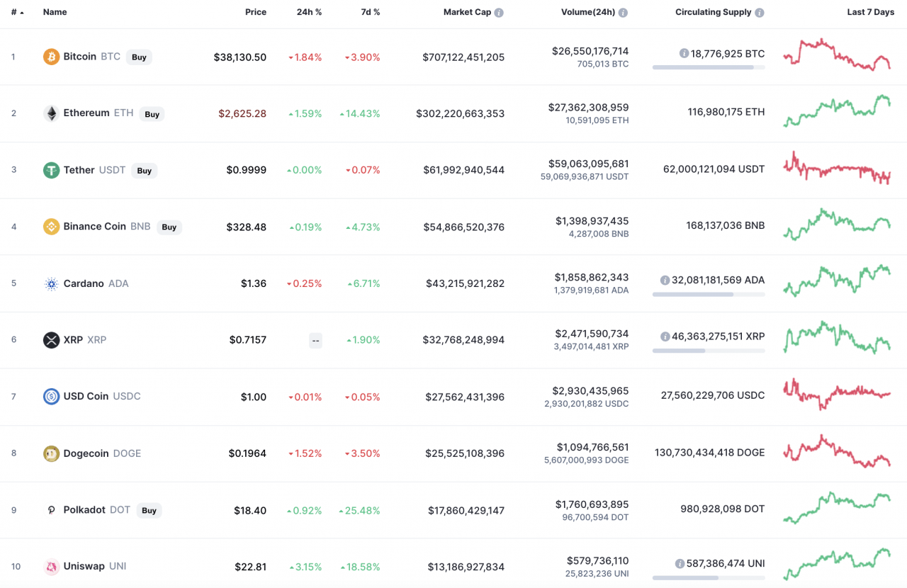Viewport: 907px width, 588px height.
Task: Click the Tether coin logo icon
Action: pos(51,170)
